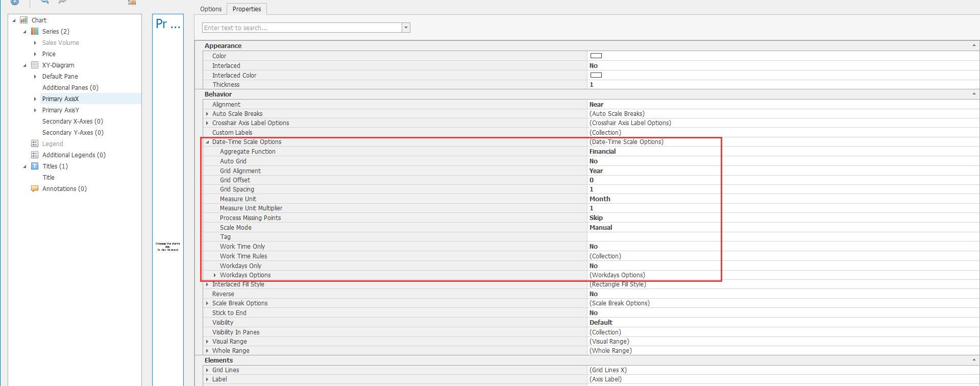Select the Secondary Y-Axes (0) tree item
Screen dimensions: 980x386
73,133
